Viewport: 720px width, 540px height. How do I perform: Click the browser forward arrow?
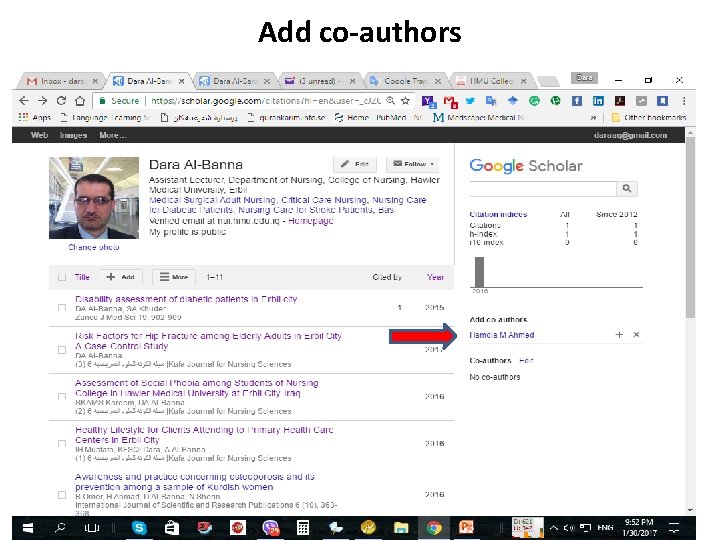(43, 101)
